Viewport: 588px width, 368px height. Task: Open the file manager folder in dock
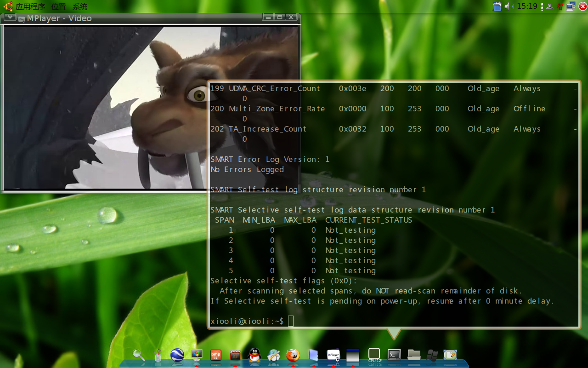pyautogui.click(x=414, y=354)
